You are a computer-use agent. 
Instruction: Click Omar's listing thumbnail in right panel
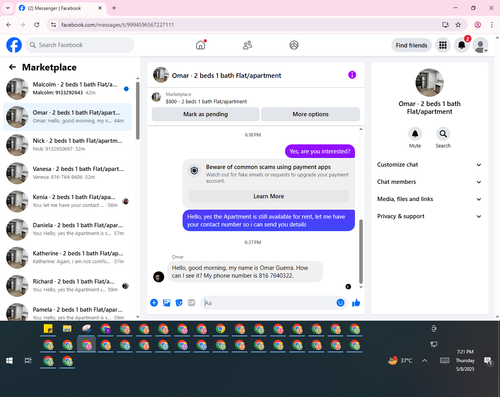coord(429,83)
